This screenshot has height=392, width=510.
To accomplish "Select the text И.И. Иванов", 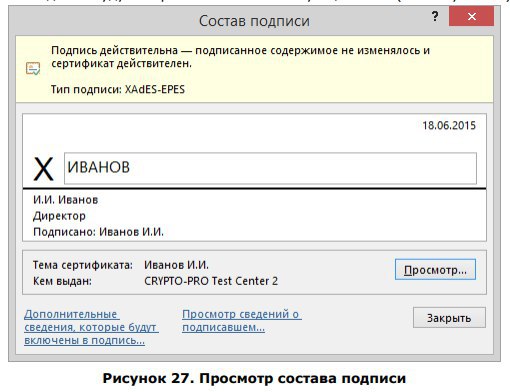I will point(66,200).
